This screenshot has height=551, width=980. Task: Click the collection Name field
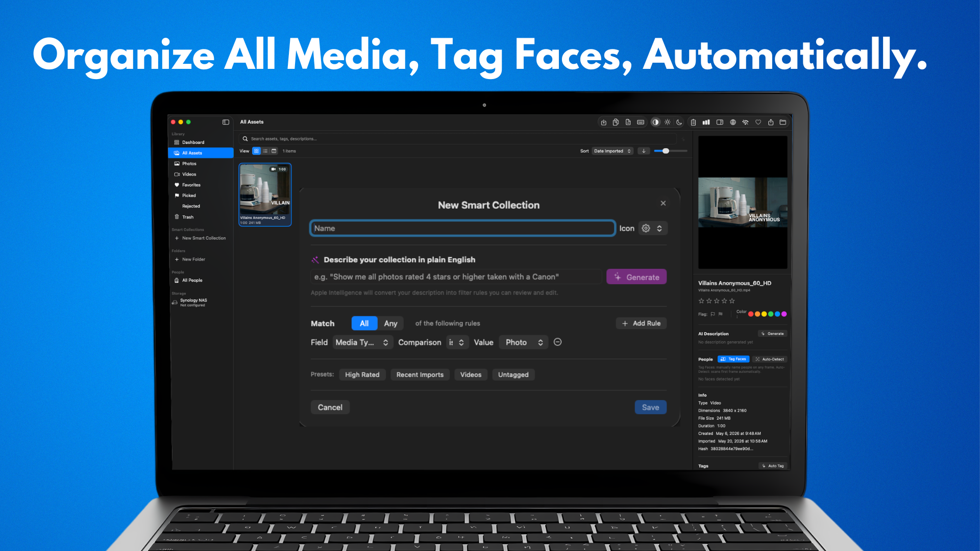tap(462, 229)
